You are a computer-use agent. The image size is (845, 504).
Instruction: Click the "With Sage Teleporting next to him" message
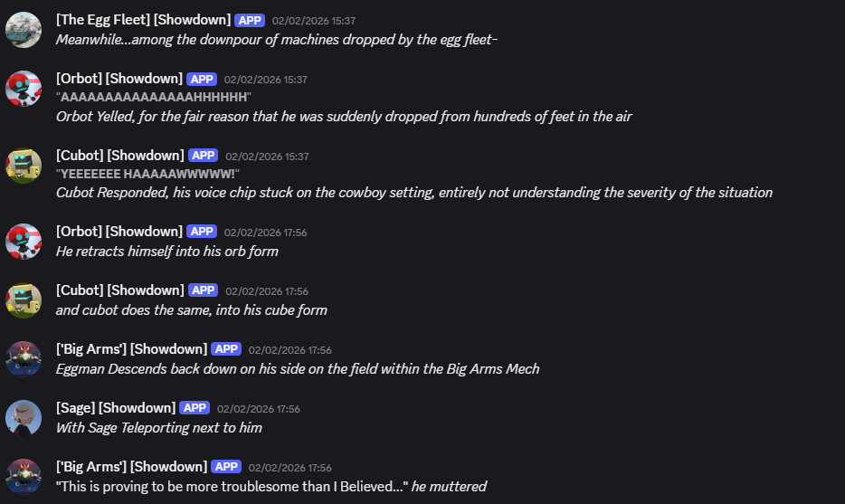click(159, 428)
